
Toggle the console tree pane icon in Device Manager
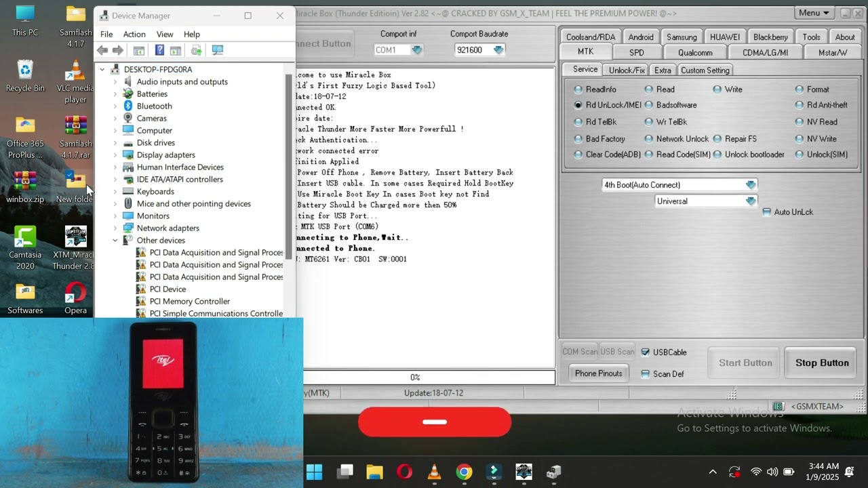coord(138,50)
